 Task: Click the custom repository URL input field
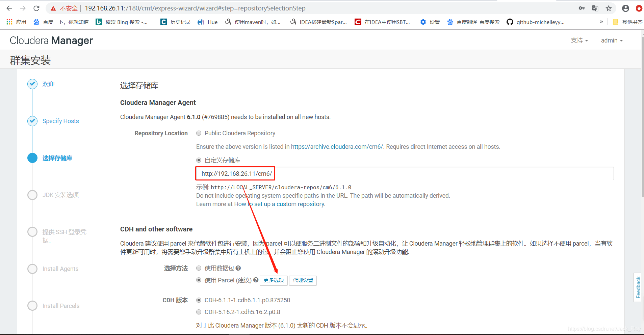coord(338,173)
